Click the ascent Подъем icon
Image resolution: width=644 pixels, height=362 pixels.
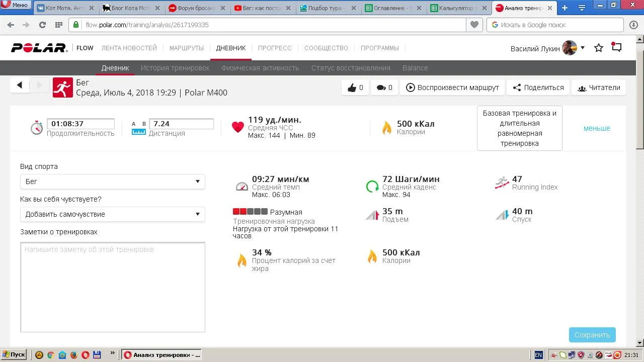tap(372, 215)
